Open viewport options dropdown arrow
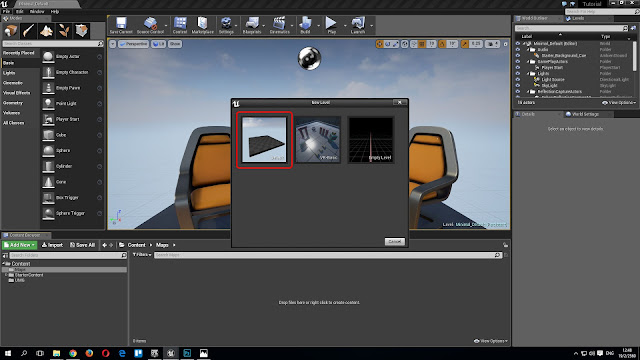 (113, 44)
